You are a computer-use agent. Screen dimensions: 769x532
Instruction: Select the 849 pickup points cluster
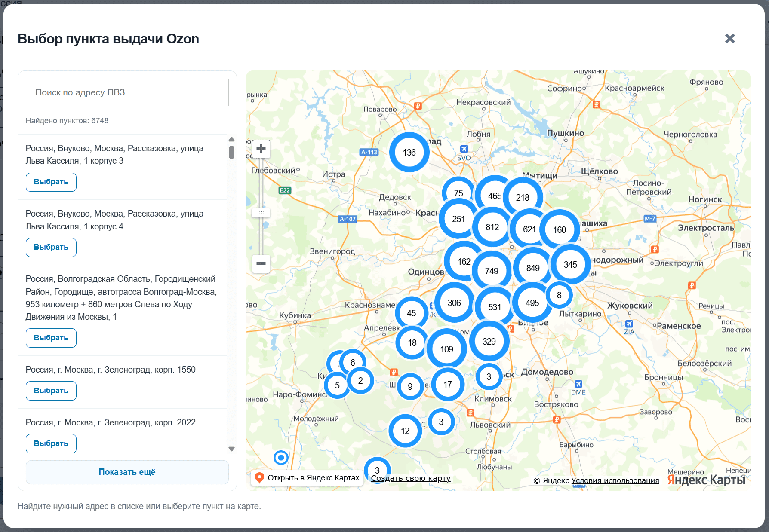click(x=532, y=268)
